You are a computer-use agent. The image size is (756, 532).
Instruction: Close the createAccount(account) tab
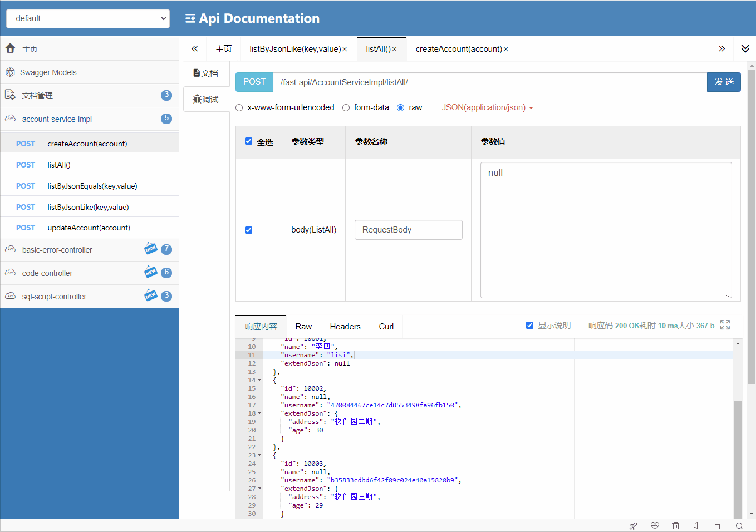505,49
